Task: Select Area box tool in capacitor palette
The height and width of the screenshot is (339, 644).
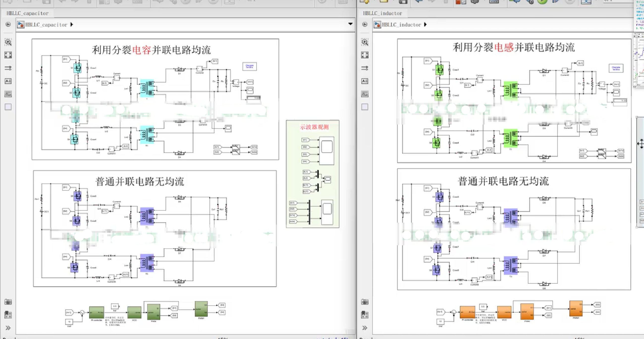Action: pyautogui.click(x=8, y=107)
